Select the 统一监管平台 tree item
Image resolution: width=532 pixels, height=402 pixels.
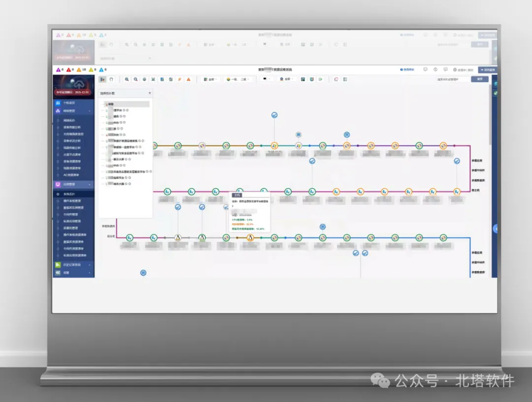pyautogui.click(x=124, y=147)
